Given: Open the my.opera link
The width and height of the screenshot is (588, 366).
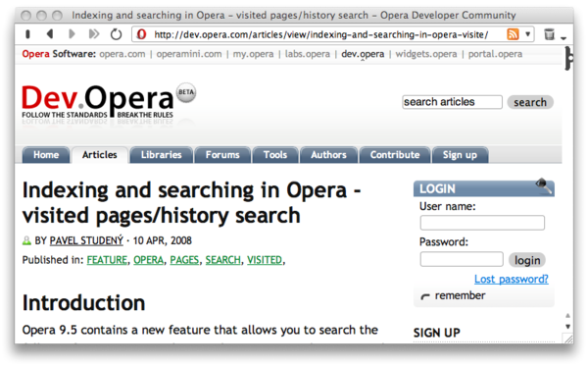Looking at the screenshot, I should [x=254, y=54].
